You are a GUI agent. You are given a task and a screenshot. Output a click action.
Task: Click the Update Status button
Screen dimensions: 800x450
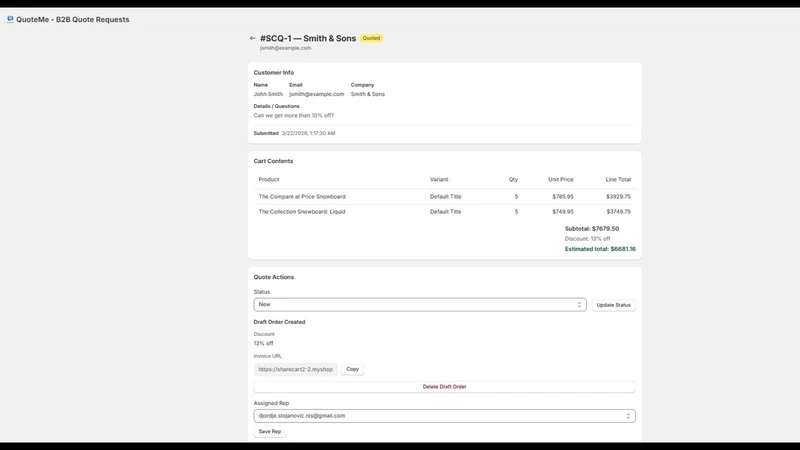pyautogui.click(x=613, y=305)
